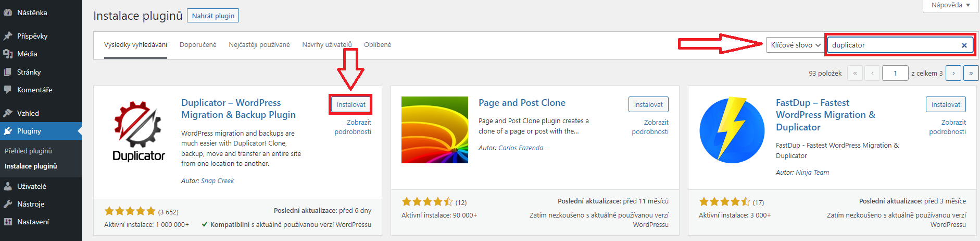The width and height of the screenshot is (980, 241).
Task: Click the Uživatelé person icon
Action: tap(8, 186)
